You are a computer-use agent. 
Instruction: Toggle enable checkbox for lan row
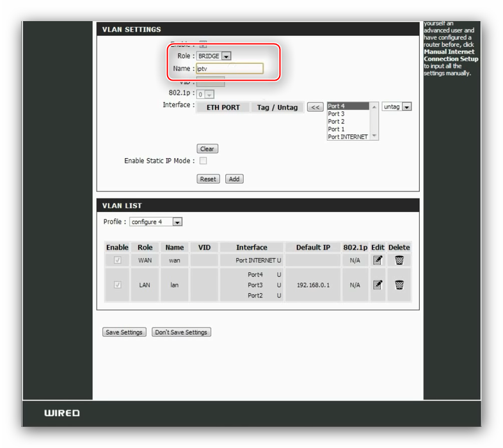tap(117, 285)
